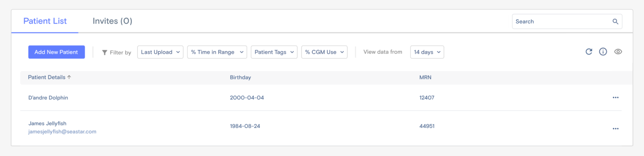The width and height of the screenshot is (644, 156).
Task: Open the % CGM Use dropdown
Action: (324, 52)
